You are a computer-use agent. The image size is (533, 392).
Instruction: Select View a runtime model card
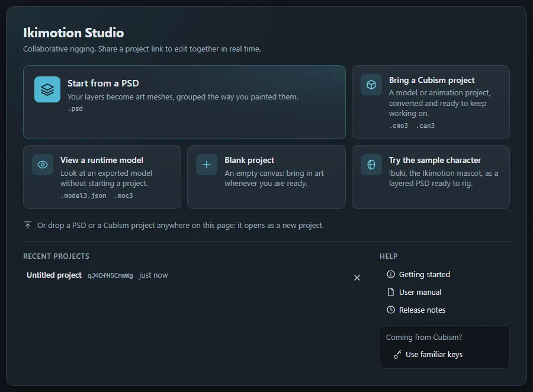pos(102,177)
